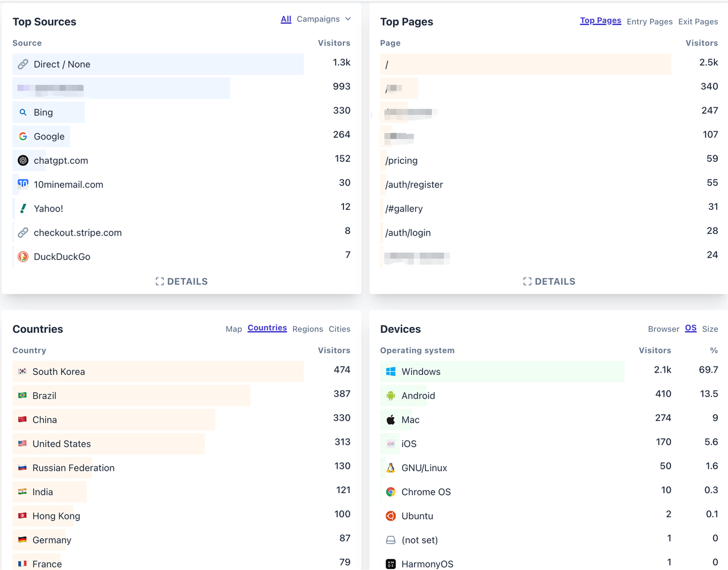The width and height of the screenshot is (728, 570).
Task: Select the All sources link
Action: point(286,19)
